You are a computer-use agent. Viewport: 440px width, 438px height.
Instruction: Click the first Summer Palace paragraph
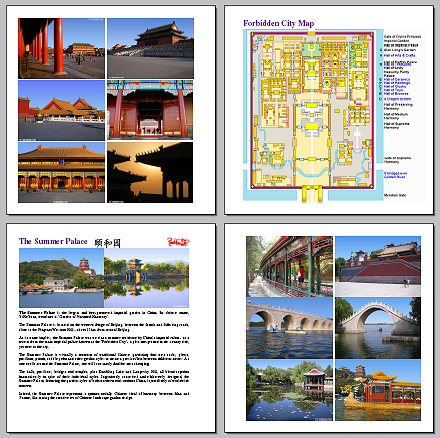tap(104, 315)
